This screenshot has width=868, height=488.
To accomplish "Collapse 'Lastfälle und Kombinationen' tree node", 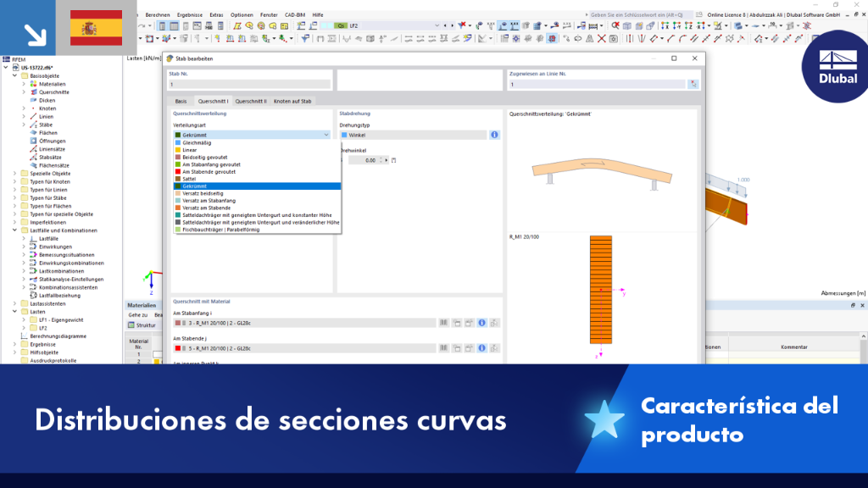I will (x=15, y=230).
